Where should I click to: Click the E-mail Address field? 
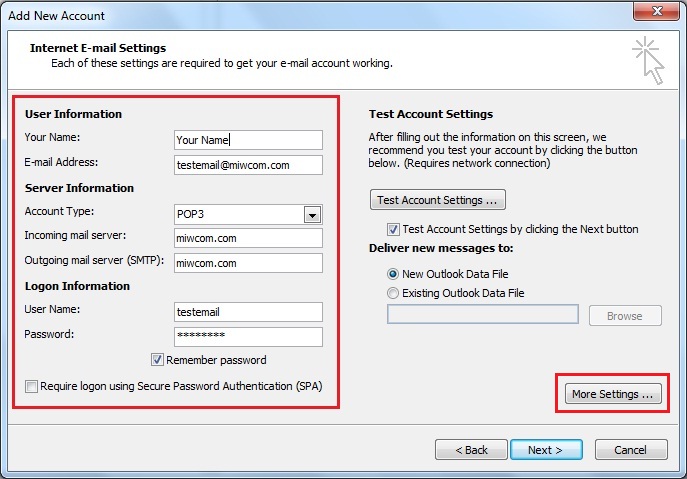(248, 165)
